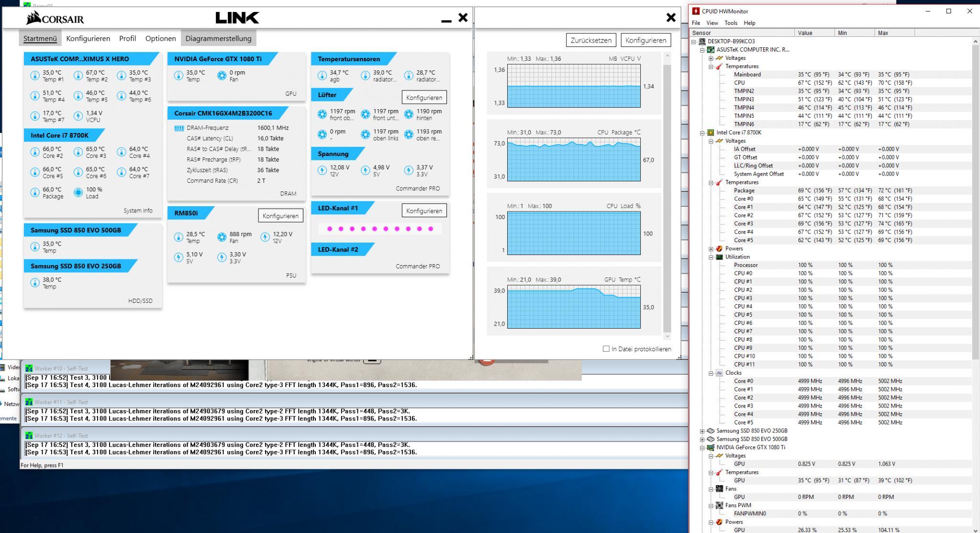Click voltage icon next to VCPU 1,34 V
This screenshot has width=980, height=533.
78,116
